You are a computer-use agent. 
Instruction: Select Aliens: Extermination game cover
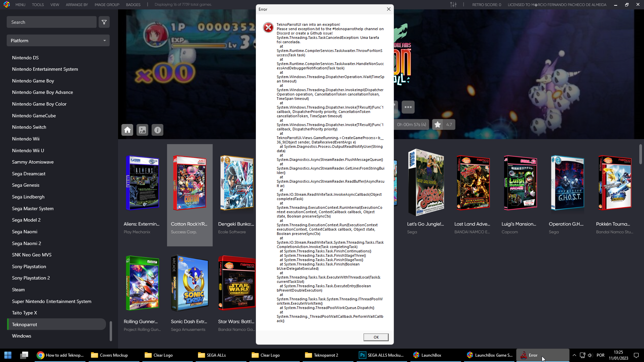[x=142, y=183]
